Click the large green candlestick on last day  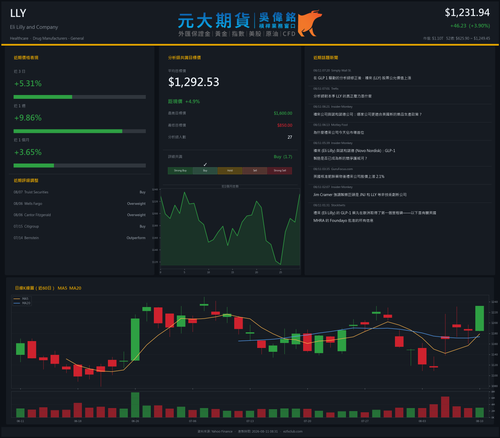pyautogui.click(x=479, y=318)
